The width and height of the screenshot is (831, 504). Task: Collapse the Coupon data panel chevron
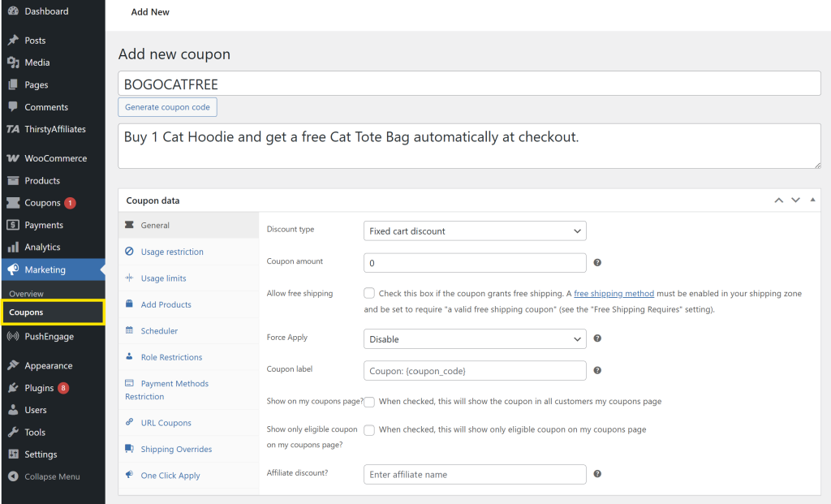click(812, 199)
